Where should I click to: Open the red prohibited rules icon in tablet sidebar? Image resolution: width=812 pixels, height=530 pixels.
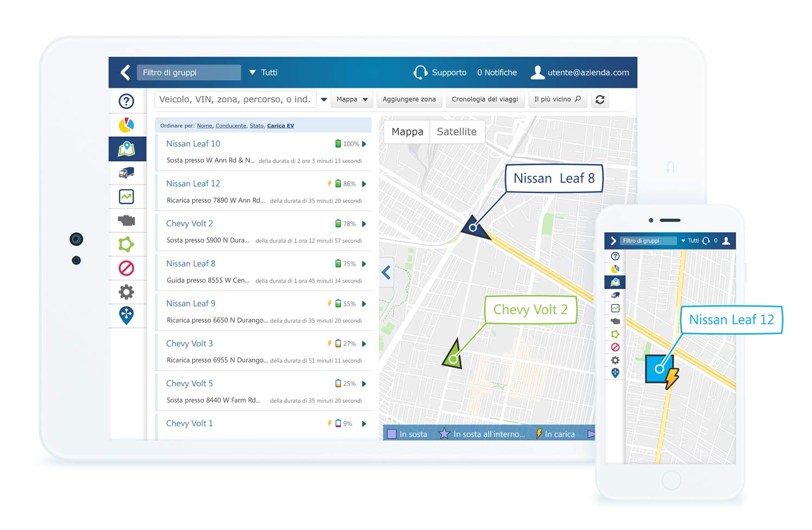[x=126, y=268]
